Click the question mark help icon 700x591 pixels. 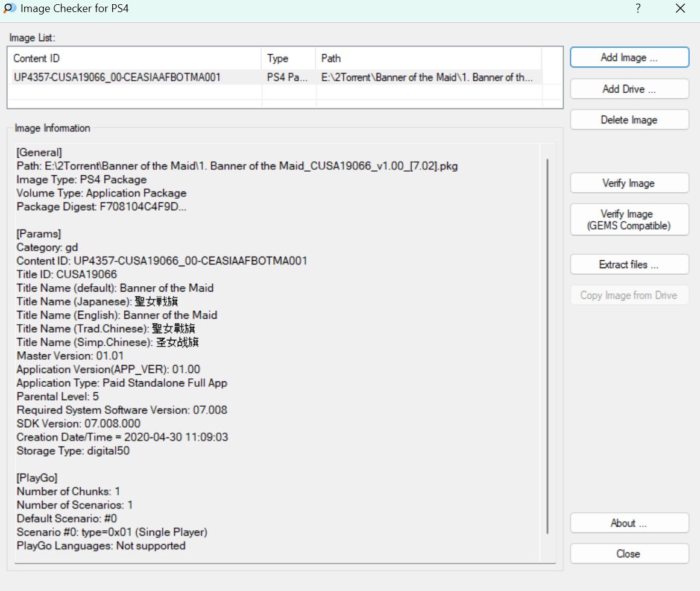(638, 8)
